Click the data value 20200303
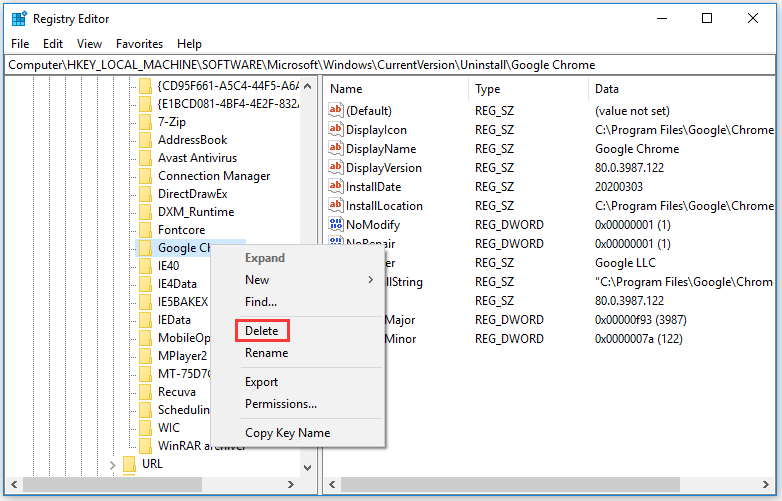The width and height of the screenshot is (782, 501). point(618,186)
